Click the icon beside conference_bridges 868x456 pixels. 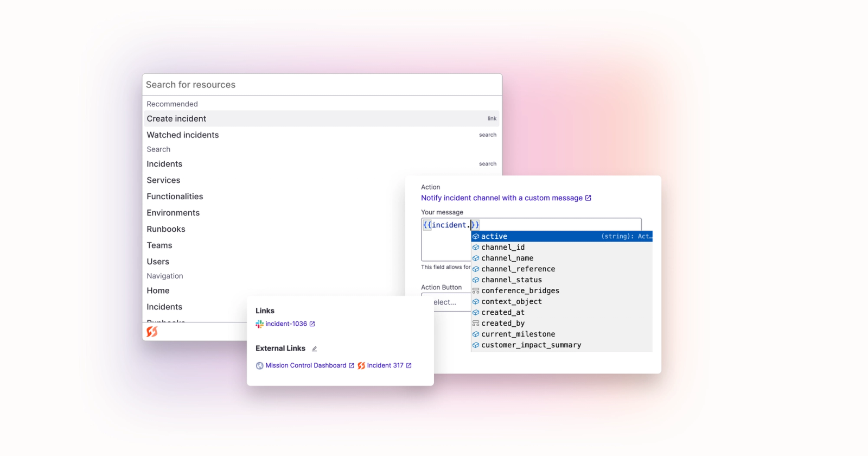point(476,291)
